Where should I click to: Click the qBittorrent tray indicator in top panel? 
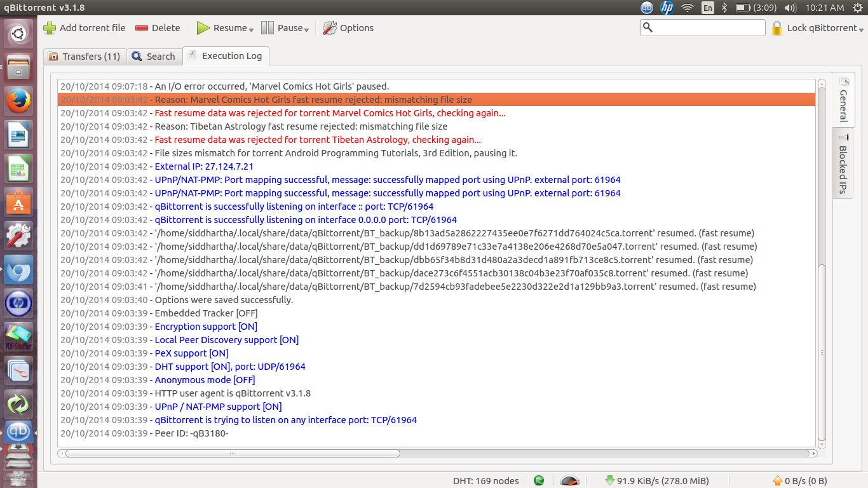pos(647,8)
